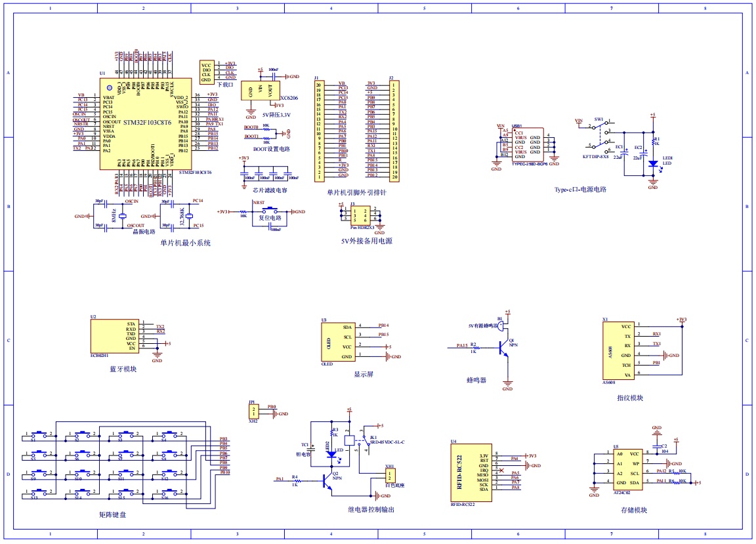Click the XC6206 voltage regulator symbol
This screenshot has width=756, height=544.
click(261, 89)
